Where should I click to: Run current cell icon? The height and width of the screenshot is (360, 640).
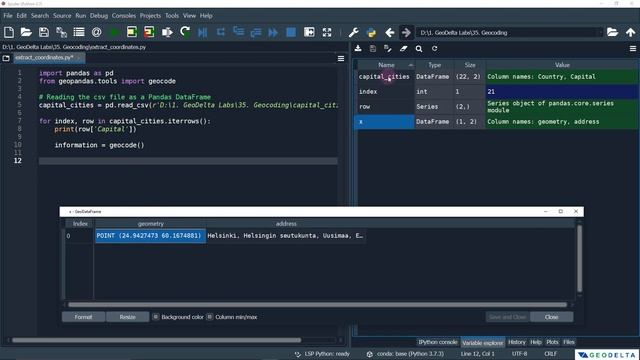coord(132,32)
